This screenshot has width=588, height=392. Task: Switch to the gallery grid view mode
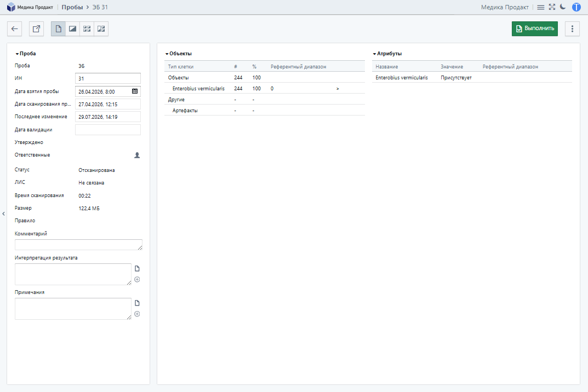coord(87,29)
